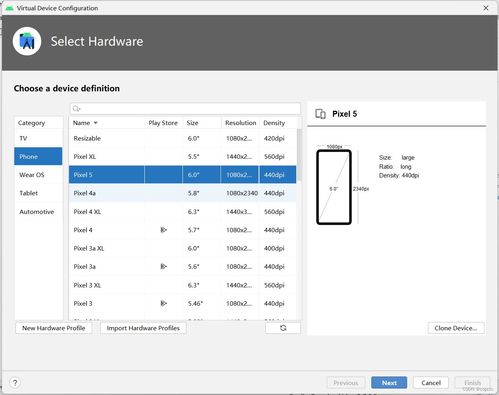Click the device list vertical scrollbar
This screenshot has height=395, width=499.
tap(299, 155)
